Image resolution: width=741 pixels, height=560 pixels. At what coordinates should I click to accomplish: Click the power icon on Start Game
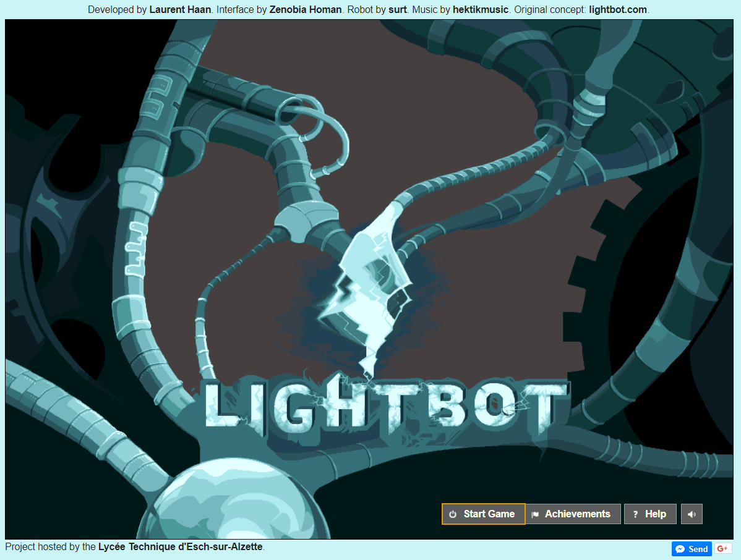click(453, 514)
